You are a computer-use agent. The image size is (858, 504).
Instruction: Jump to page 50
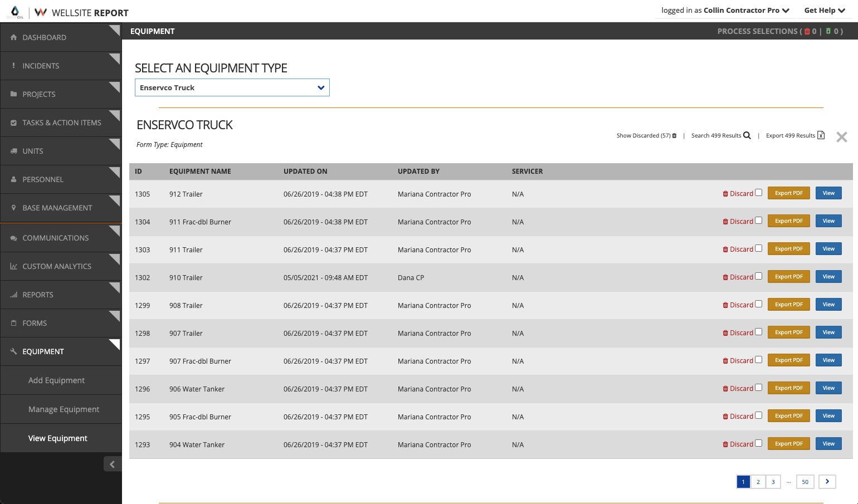(x=805, y=482)
